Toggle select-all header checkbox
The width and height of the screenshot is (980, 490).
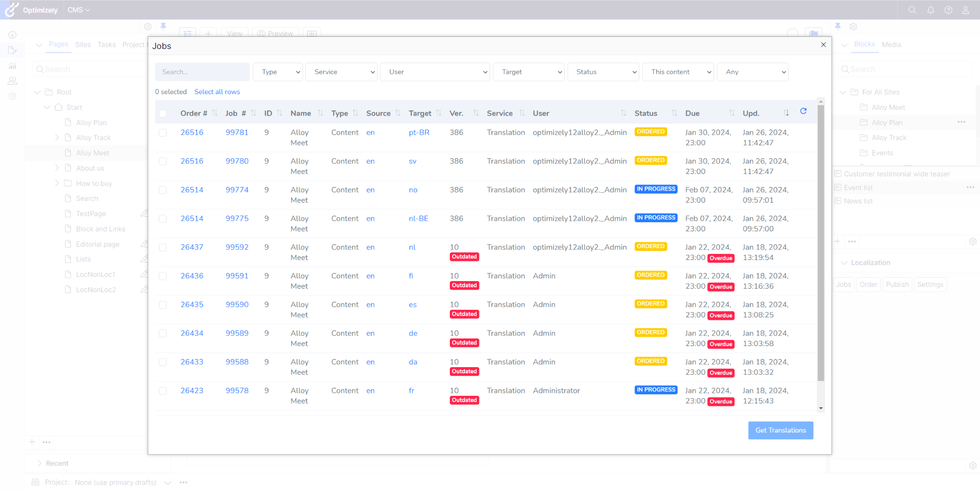coord(163,114)
